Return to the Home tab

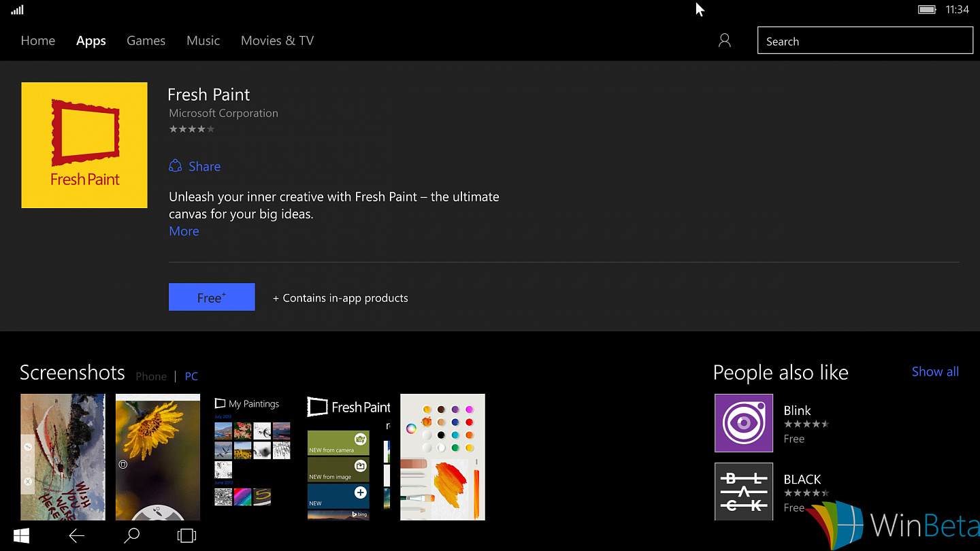(x=38, y=41)
